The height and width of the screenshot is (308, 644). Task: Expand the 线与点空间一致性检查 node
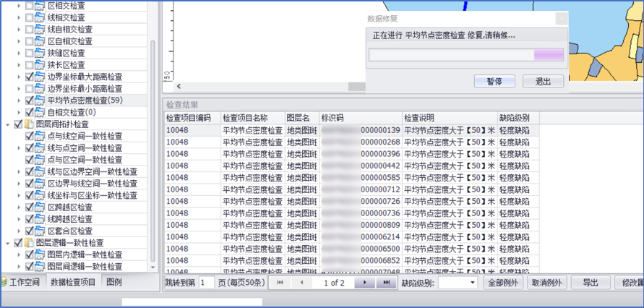pos(18,148)
